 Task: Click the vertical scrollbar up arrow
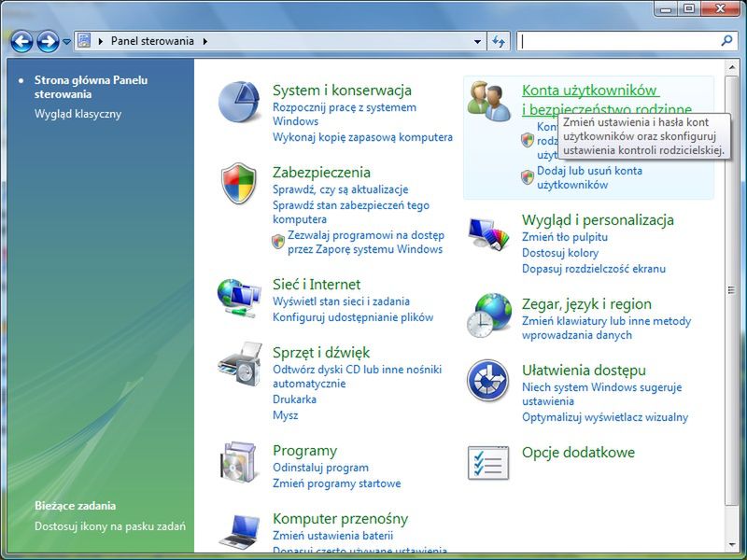[732, 66]
